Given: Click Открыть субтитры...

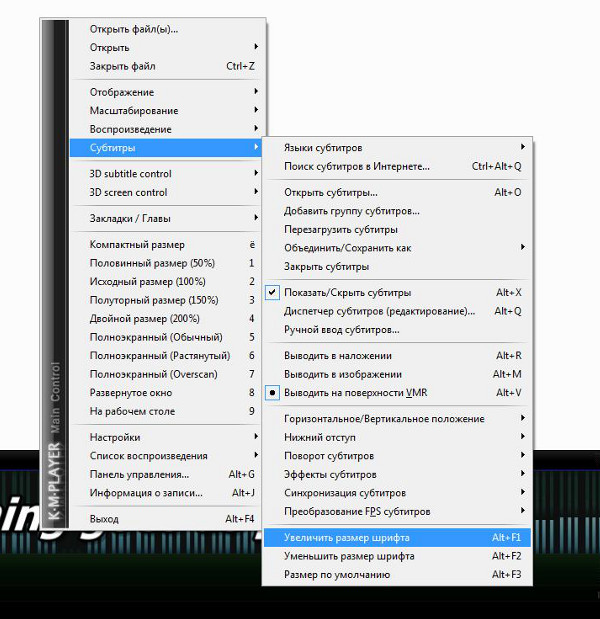Looking at the screenshot, I should (x=397, y=192).
